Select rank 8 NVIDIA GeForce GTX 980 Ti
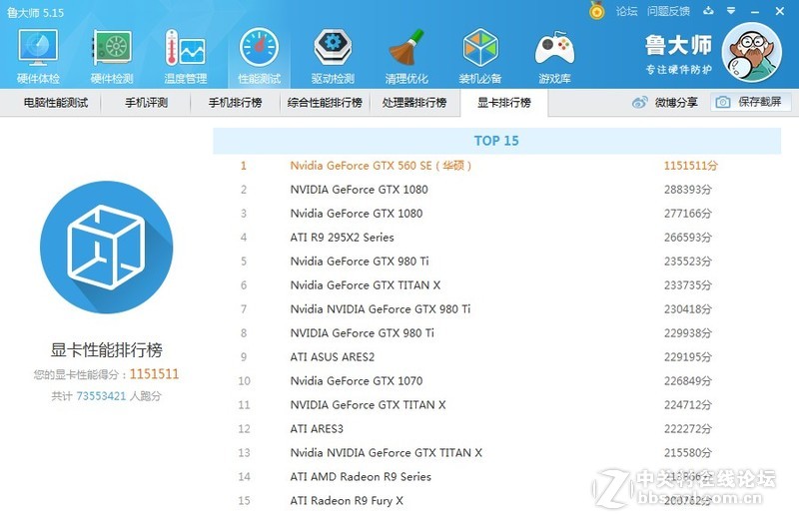 coord(496,333)
